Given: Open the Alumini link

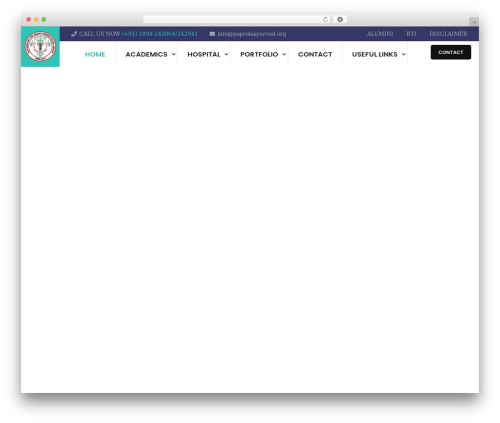Looking at the screenshot, I should [380, 34].
